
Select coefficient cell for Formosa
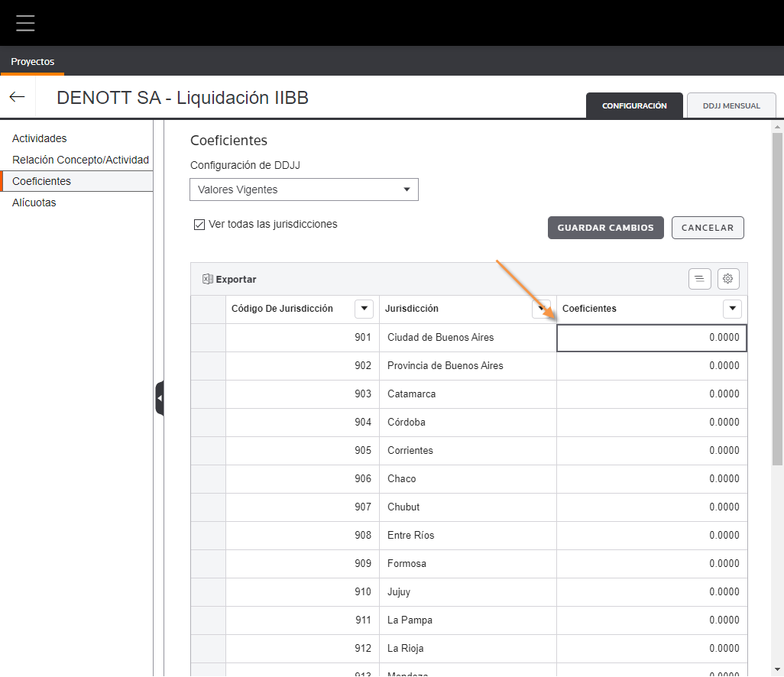pos(652,563)
